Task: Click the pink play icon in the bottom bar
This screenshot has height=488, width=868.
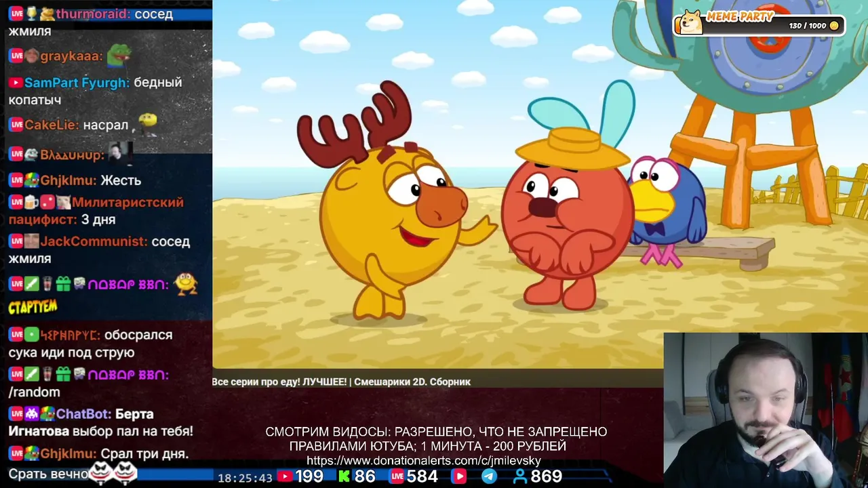Action: [459, 476]
